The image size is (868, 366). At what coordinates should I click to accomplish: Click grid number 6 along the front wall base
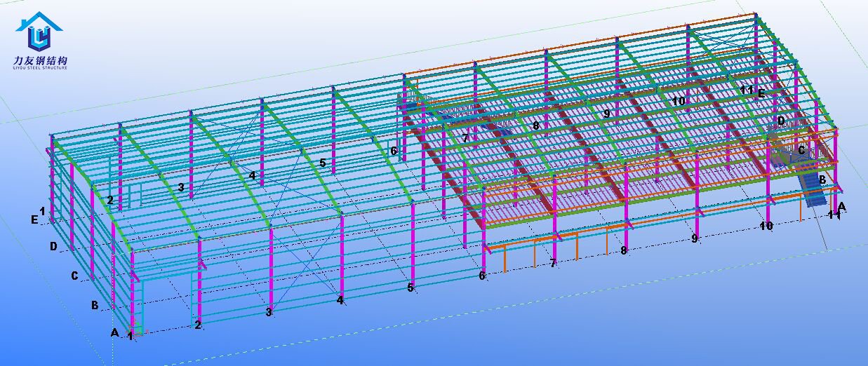point(482,276)
